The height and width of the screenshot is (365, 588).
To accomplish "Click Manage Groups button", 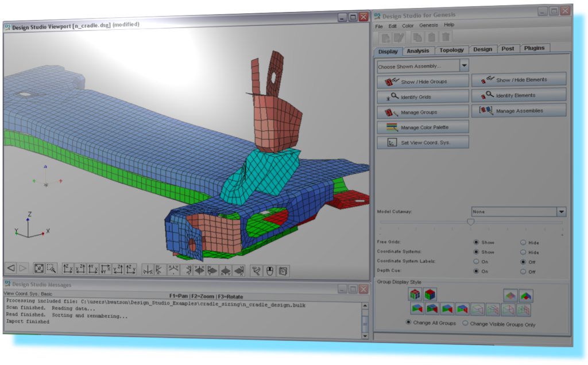I will pos(423,112).
